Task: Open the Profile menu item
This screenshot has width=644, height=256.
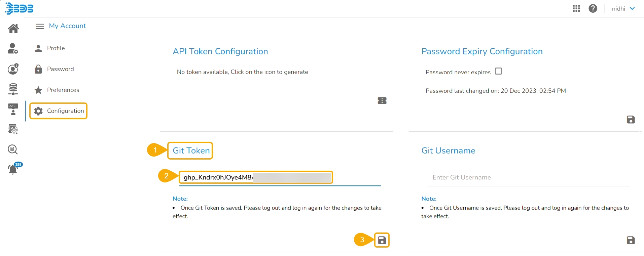Action: pyautogui.click(x=56, y=48)
